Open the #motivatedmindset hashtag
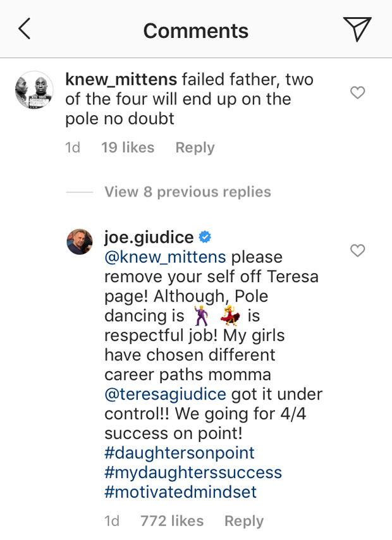392x540 pixels. pos(181,492)
